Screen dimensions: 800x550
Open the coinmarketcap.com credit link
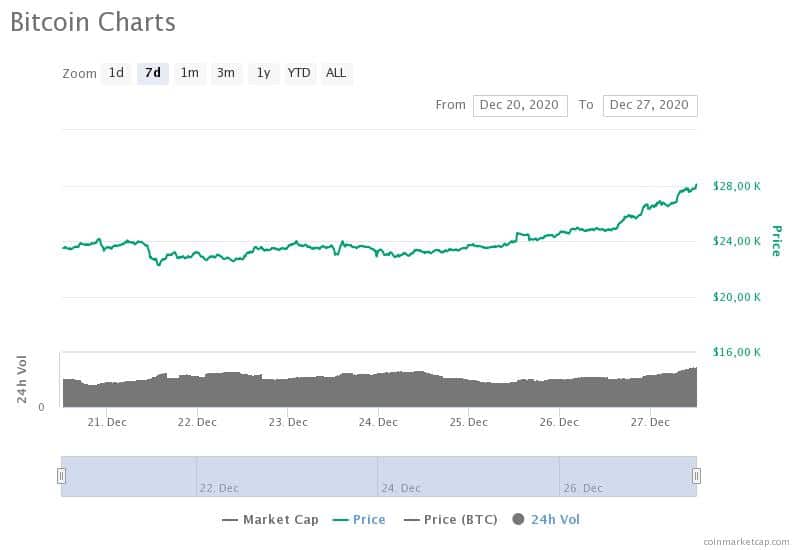coord(746,542)
